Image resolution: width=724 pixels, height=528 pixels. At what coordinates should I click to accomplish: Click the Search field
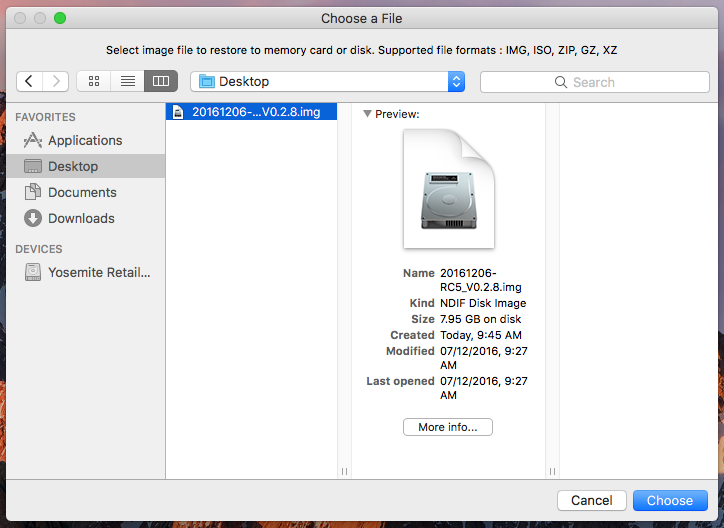click(594, 82)
